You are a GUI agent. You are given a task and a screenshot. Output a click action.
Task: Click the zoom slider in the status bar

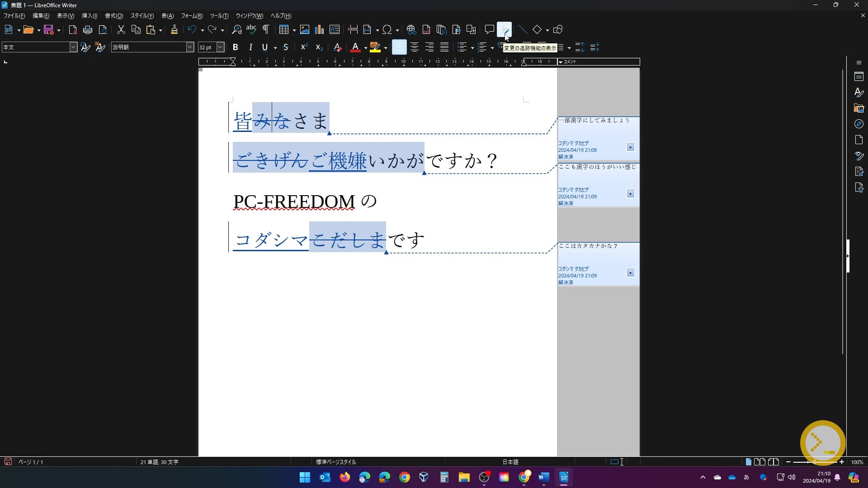(x=815, y=462)
